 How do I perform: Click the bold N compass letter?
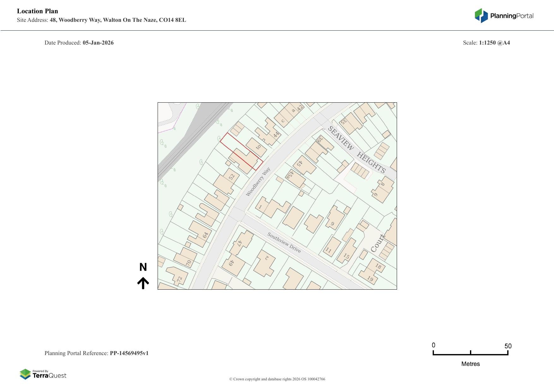tap(143, 267)
